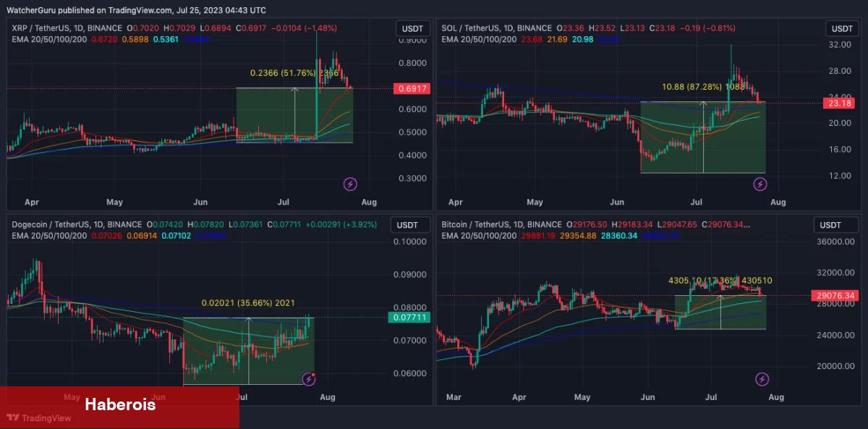868x429 pixels.
Task: Click the '32.00' price level on SOL axis
Action: [839, 45]
